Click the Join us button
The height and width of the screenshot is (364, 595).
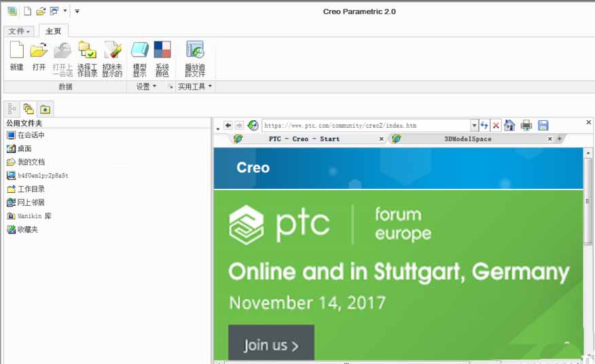point(271,342)
